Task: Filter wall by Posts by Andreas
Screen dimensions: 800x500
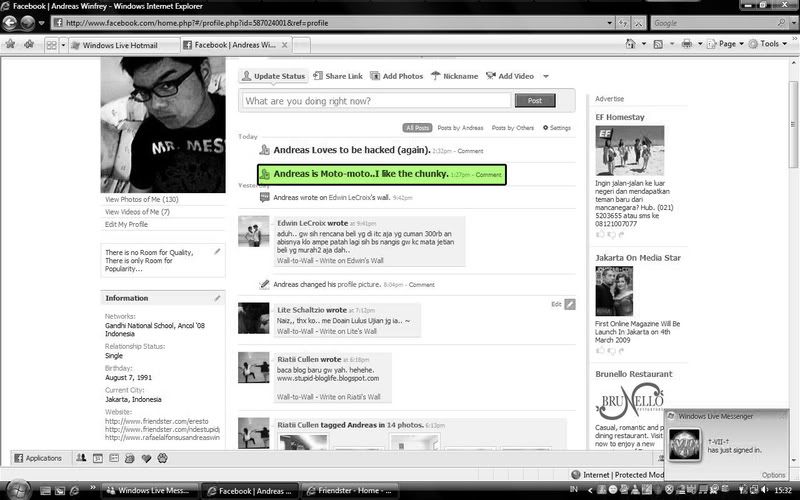Action: tap(461, 128)
